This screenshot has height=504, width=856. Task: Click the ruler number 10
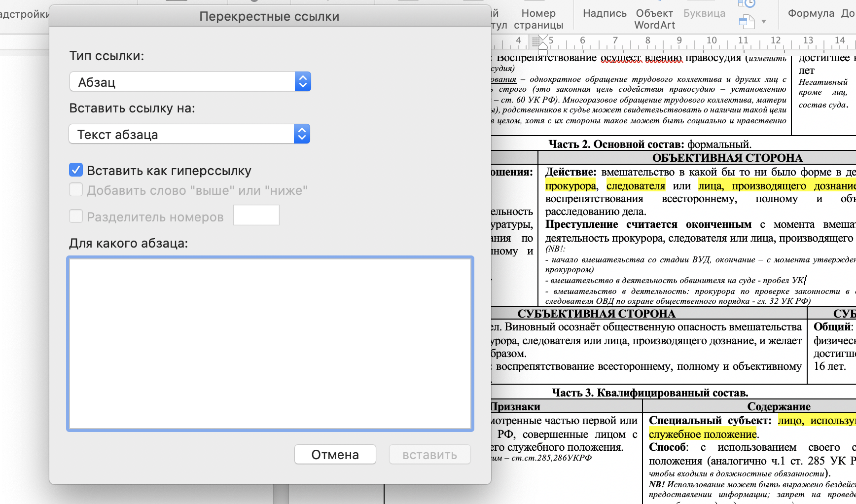712,40
